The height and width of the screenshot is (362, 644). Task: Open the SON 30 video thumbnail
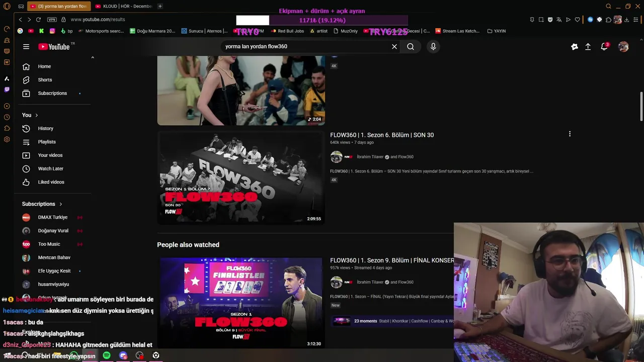coord(241,177)
